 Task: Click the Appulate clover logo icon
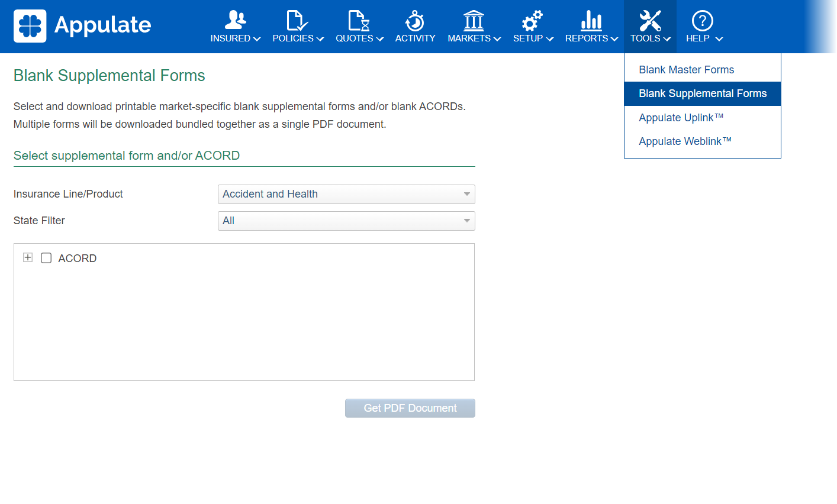[30, 26]
